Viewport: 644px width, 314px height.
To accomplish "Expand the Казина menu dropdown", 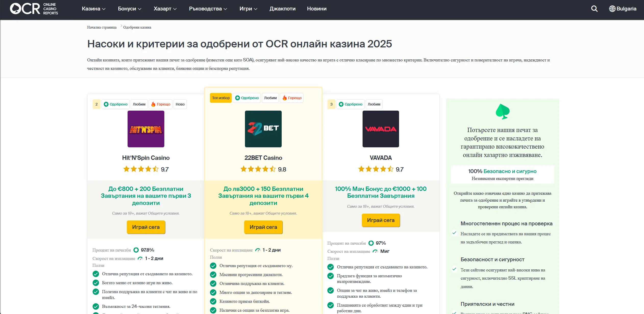I will pos(94,9).
